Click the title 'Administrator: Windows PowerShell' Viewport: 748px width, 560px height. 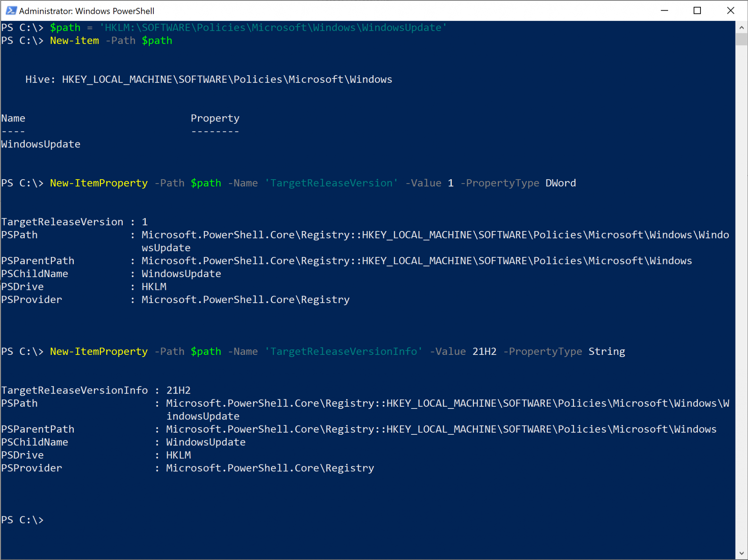pyautogui.click(x=87, y=11)
